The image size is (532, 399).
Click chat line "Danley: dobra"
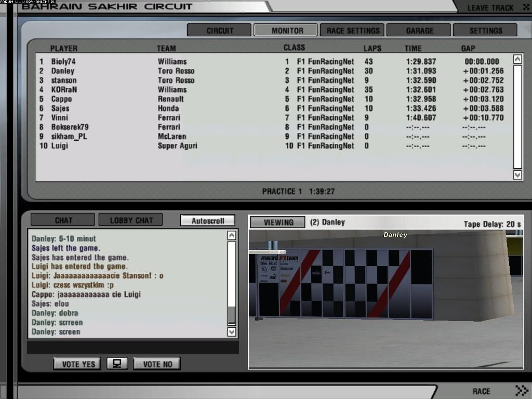55,313
